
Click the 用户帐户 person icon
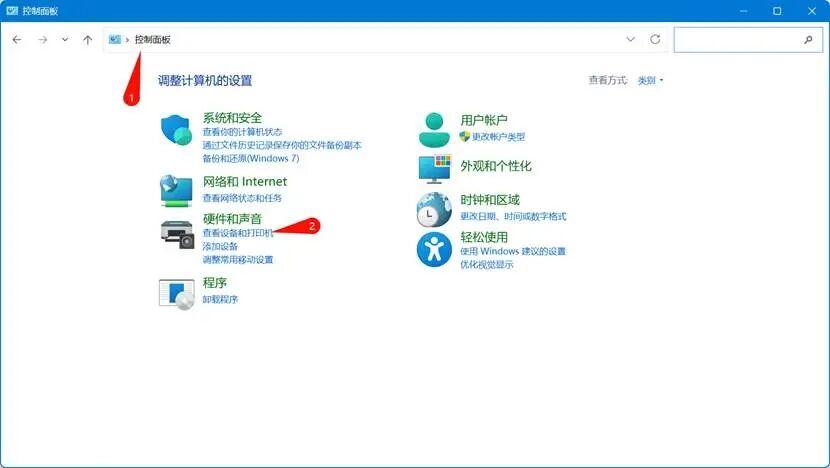pos(434,129)
